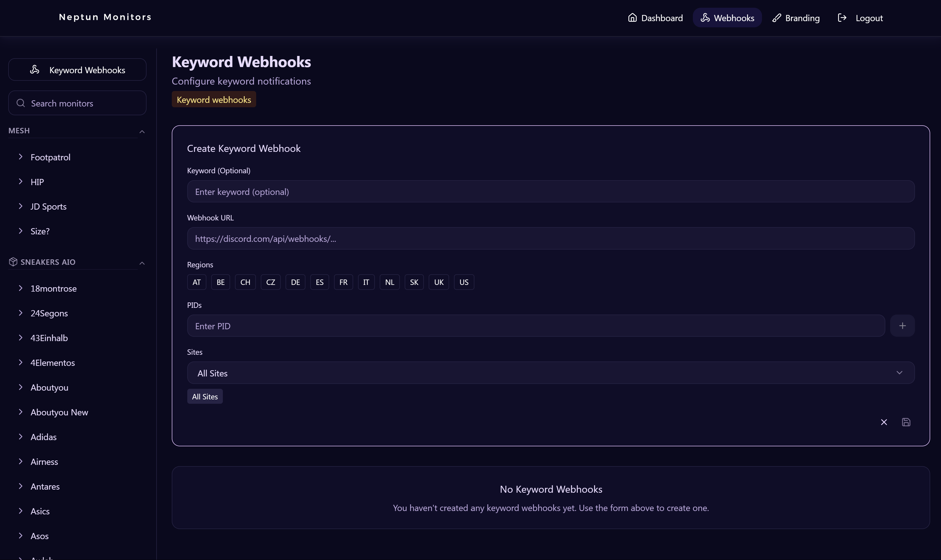Expand the Footpatrol monitor group

point(21,157)
